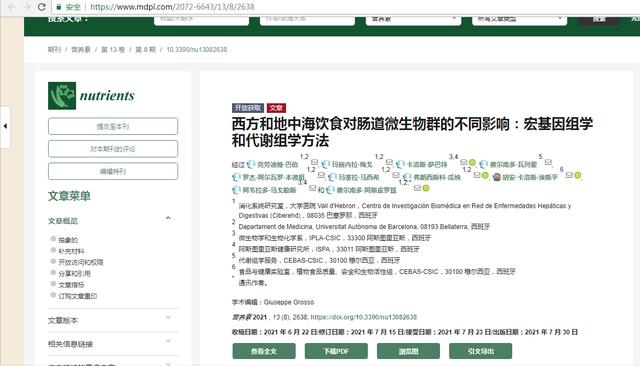Image resolution: width=640 pixels, height=366 pixels.
Task: Open the ORCID icon at the end of the author list
Action: pyautogui.click(x=426, y=188)
